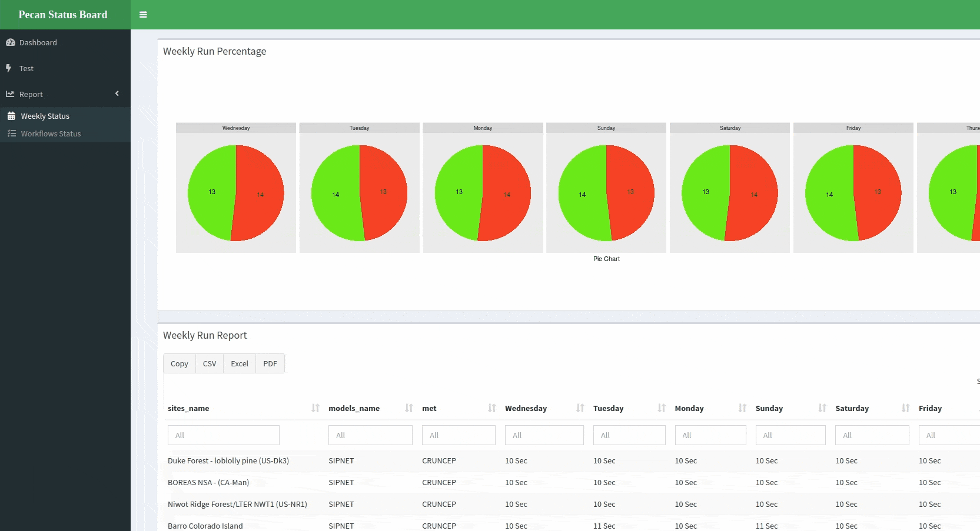Click the Sunday pie chart
Screen dimensions: 980x531
(606, 193)
